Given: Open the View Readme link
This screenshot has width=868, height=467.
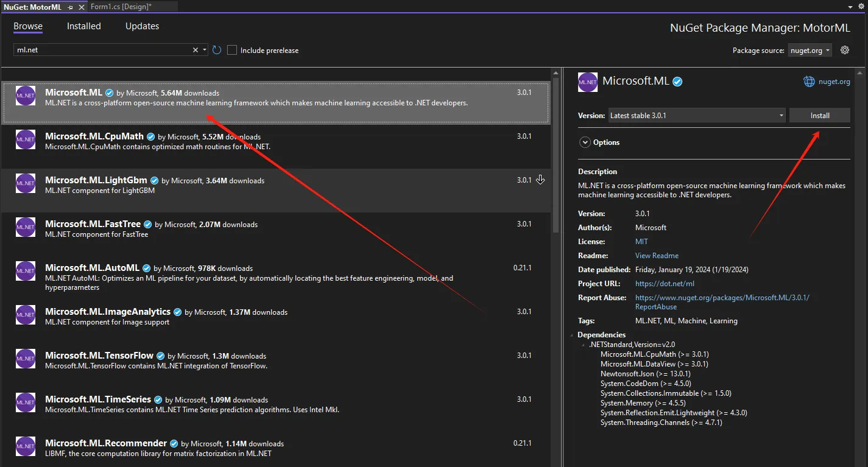Looking at the screenshot, I should pos(657,256).
